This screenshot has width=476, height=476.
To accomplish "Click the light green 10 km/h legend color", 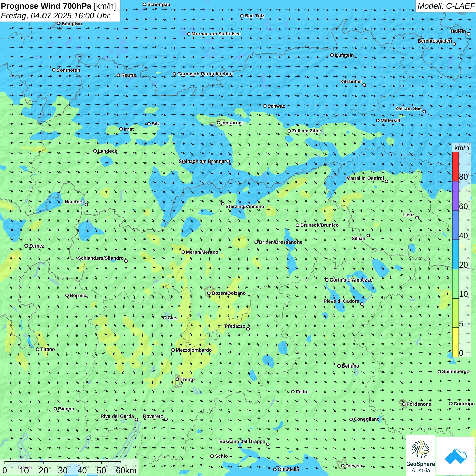I will click(455, 284).
